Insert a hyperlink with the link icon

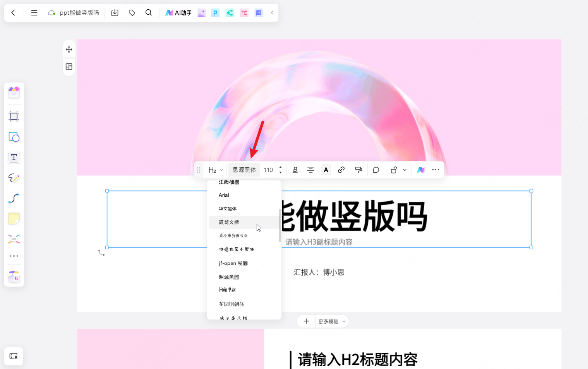pyautogui.click(x=341, y=170)
